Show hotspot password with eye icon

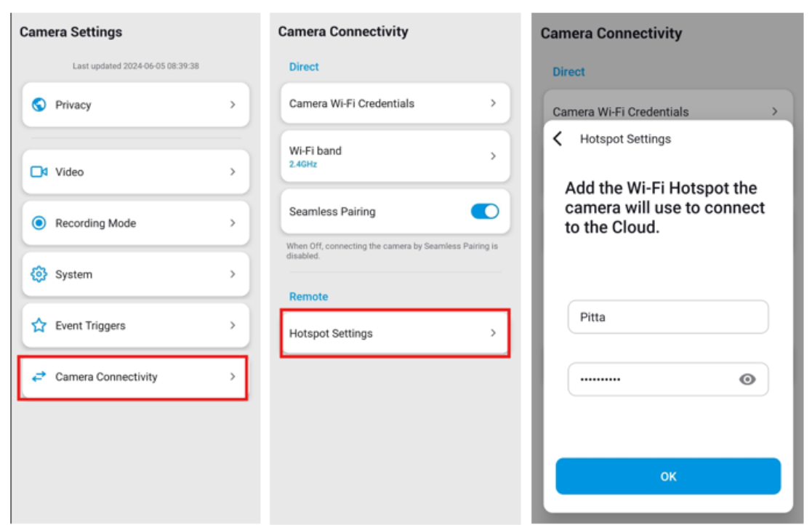[747, 380]
